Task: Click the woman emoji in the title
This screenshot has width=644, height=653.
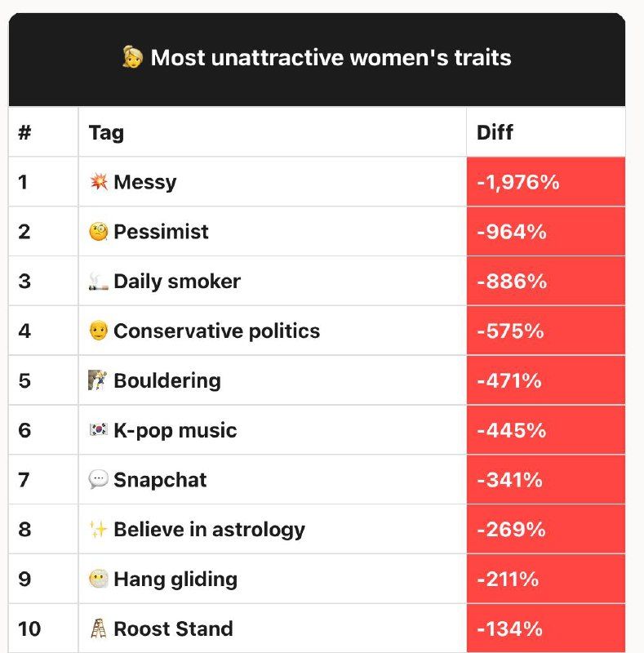Action: (x=132, y=58)
